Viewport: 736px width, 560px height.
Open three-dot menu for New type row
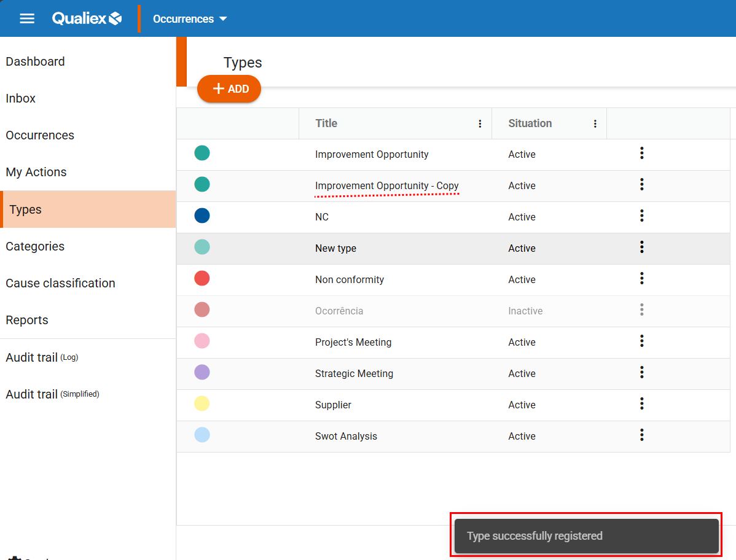click(x=641, y=247)
